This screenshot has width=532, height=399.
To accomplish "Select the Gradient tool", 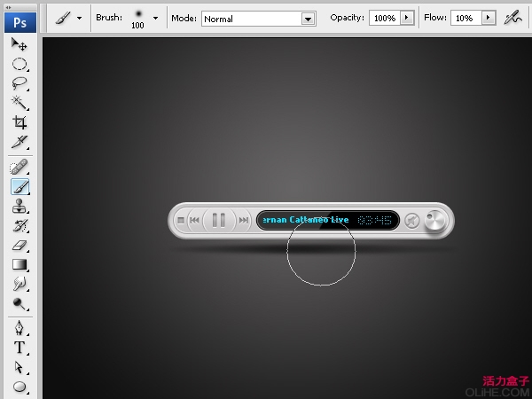I will tap(20, 264).
